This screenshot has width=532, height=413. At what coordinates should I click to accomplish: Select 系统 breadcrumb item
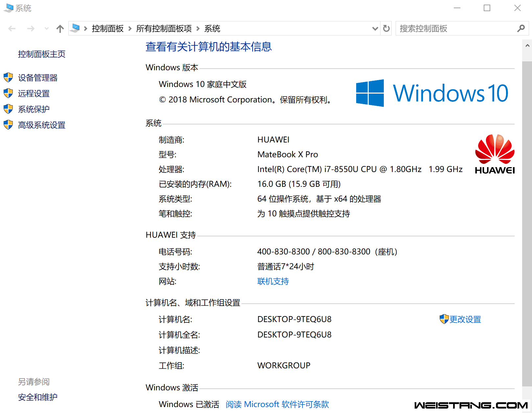coord(212,29)
